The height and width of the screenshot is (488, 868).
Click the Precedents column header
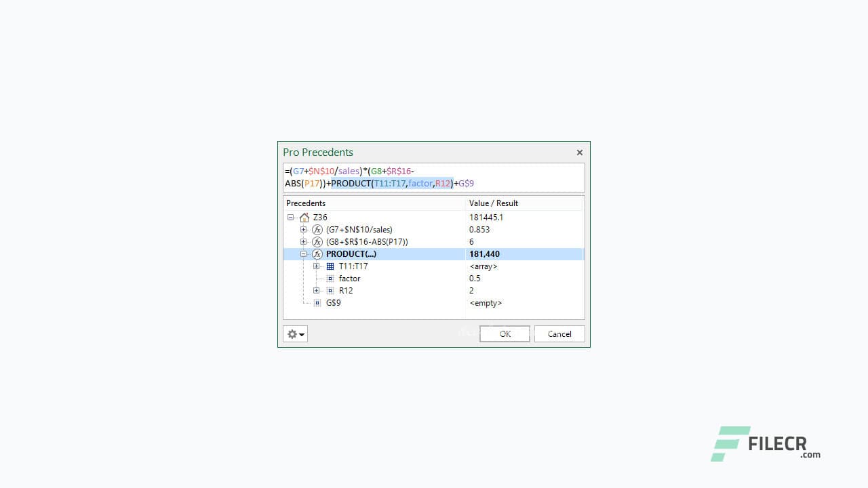(306, 203)
